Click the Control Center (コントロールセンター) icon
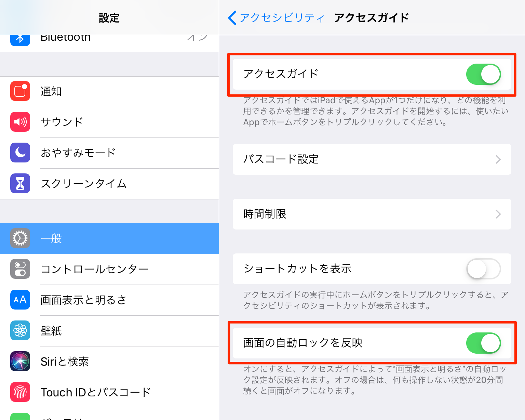 pyautogui.click(x=20, y=269)
